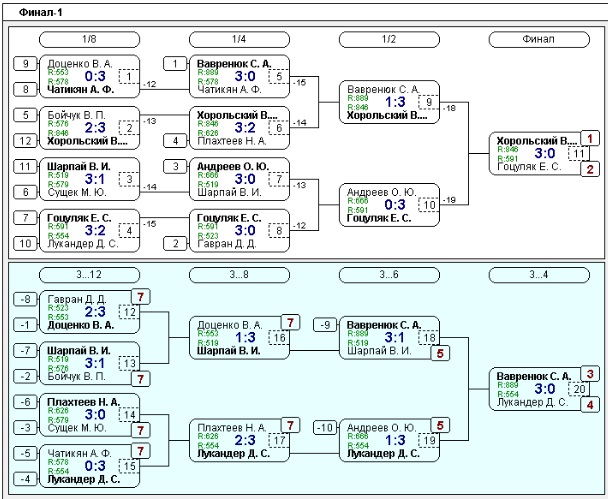Click loser slot -1 beside Доценко in 3...12
The height and width of the screenshot is (499, 608).
tap(25, 325)
